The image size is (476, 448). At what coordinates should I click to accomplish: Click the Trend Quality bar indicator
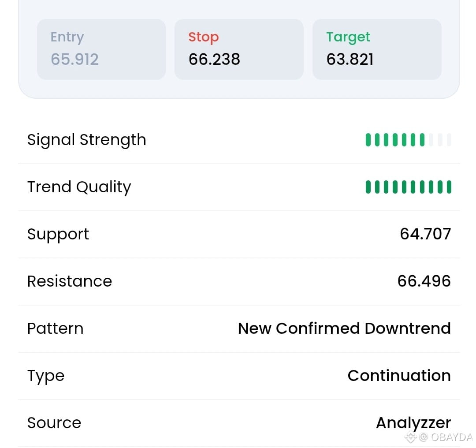click(408, 187)
